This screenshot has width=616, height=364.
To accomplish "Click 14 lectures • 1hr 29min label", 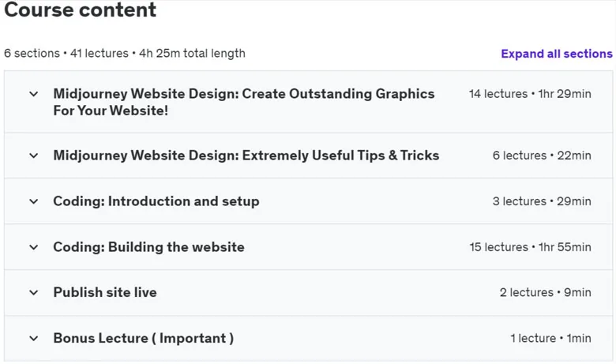I will (x=530, y=94).
